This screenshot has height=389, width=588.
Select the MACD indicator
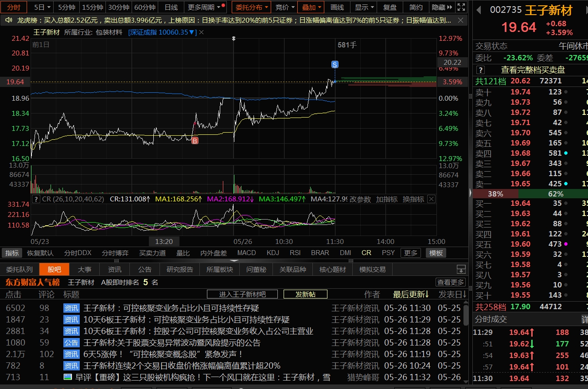click(246, 253)
